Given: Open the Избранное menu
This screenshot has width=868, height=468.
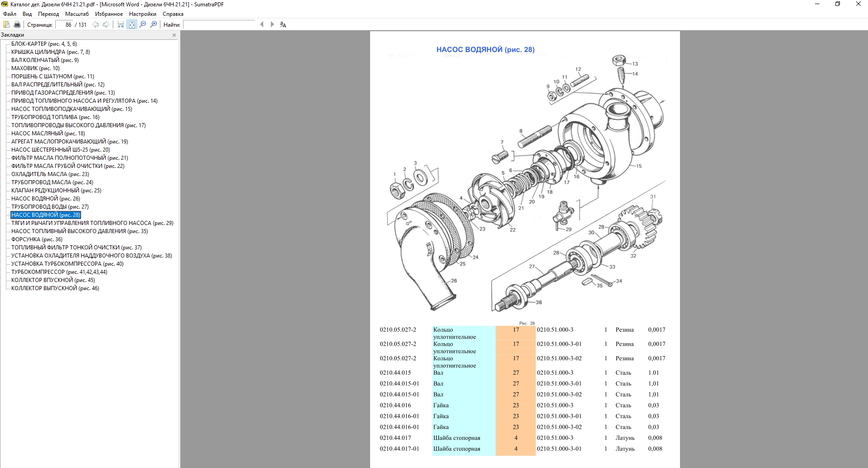Looking at the screenshot, I should coord(109,14).
